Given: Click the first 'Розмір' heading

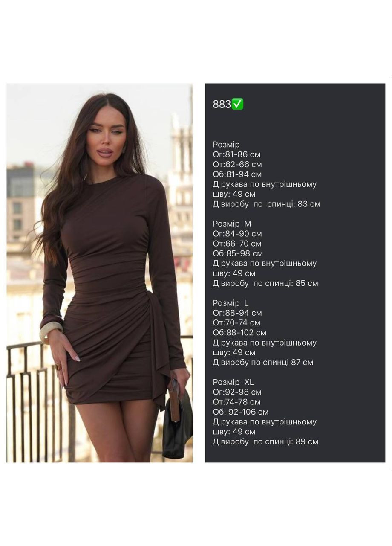Looking at the screenshot, I should 226,145.
